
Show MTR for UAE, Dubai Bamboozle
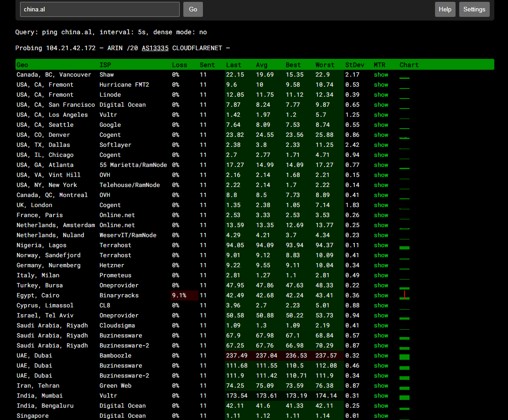[381, 356]
